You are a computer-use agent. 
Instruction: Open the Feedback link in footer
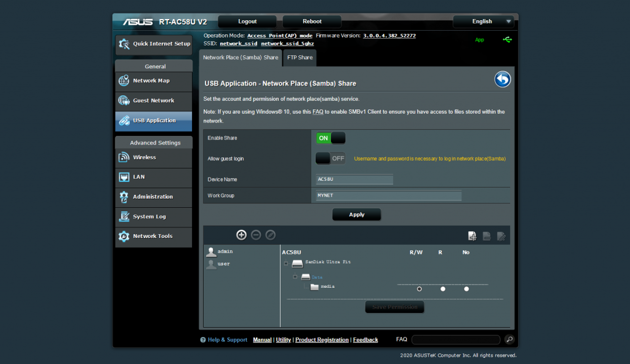coord(365,340)
